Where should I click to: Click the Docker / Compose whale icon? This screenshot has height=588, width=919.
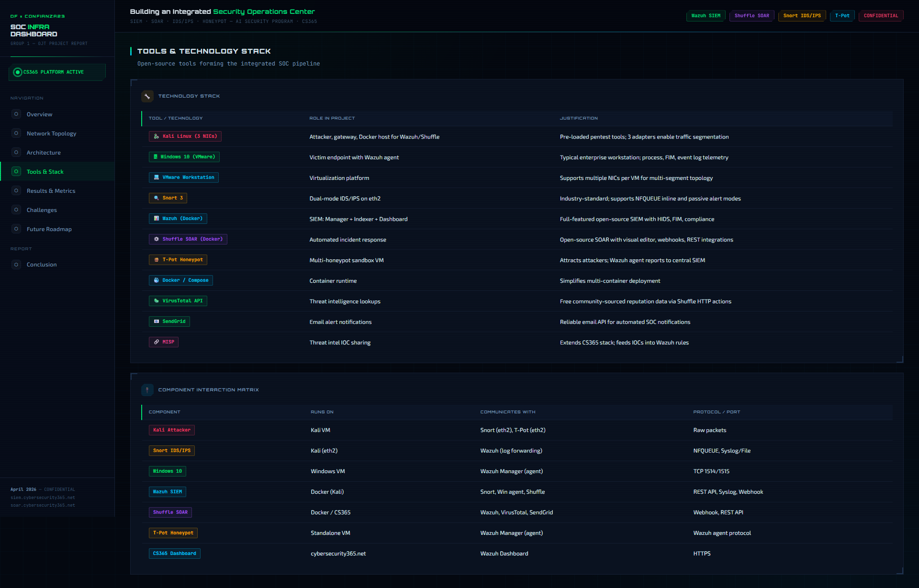(156, 280)
